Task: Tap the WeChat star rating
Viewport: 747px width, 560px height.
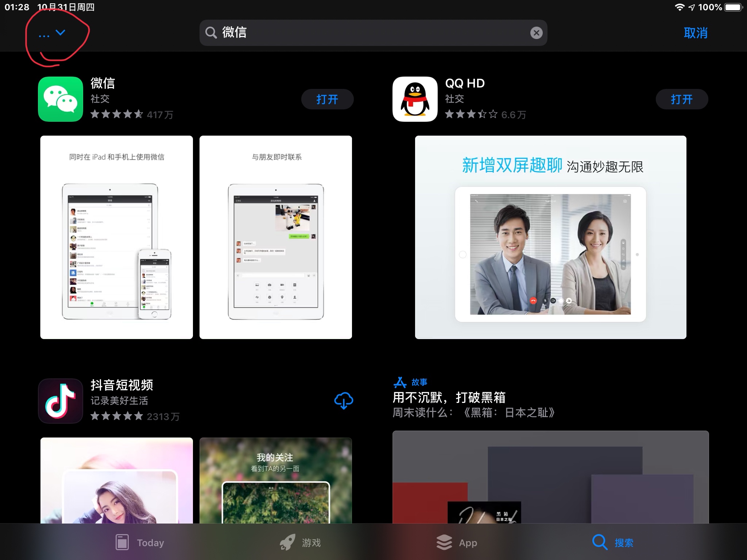Action: [x=117, y=114]
